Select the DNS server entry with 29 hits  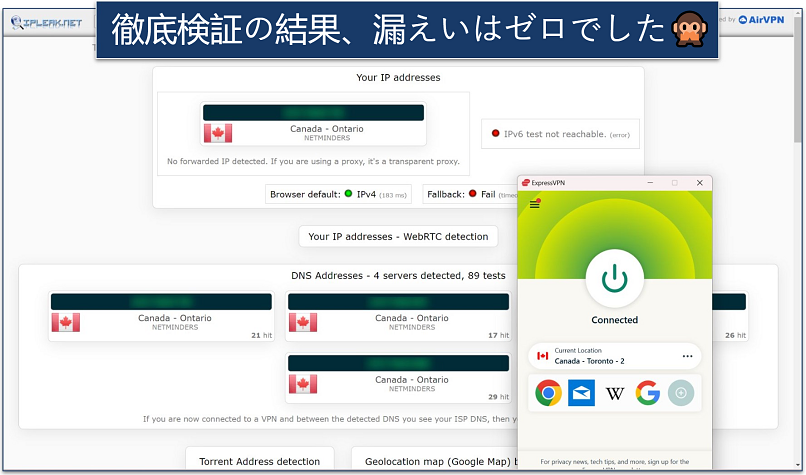pos(398,378)
